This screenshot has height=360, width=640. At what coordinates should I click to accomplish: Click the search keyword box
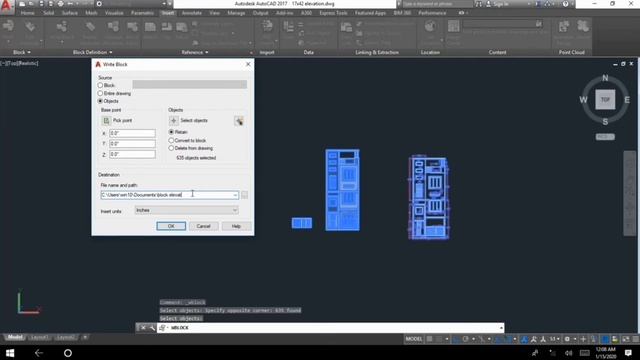tap(437, 4)
